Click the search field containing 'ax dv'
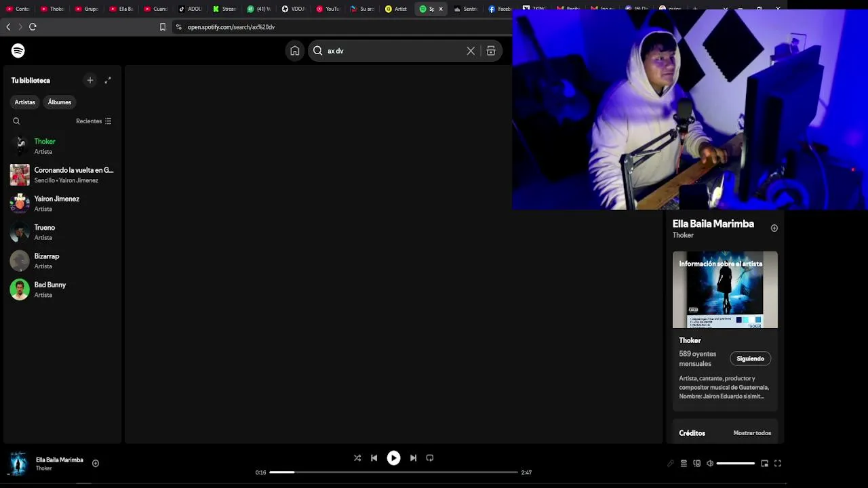 click(x=406, y=51)
